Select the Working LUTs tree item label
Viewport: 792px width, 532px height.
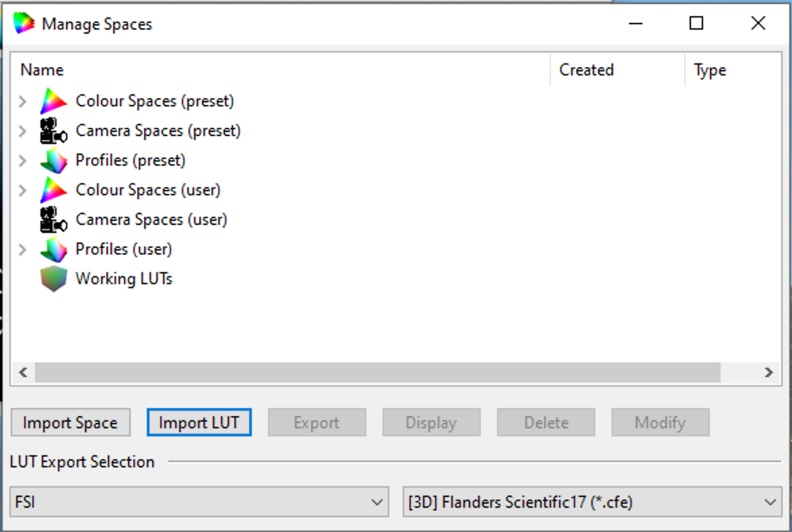[124, 279]
